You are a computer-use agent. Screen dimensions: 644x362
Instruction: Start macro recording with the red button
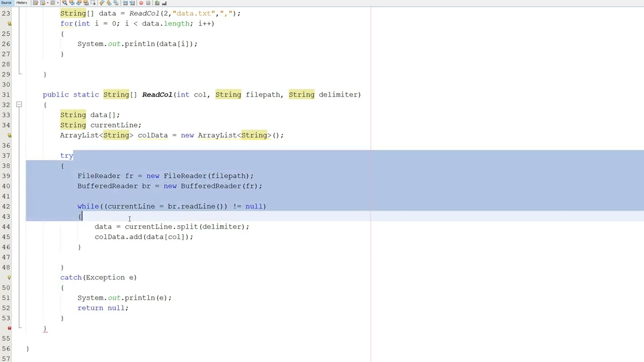(x=141, y=3)
